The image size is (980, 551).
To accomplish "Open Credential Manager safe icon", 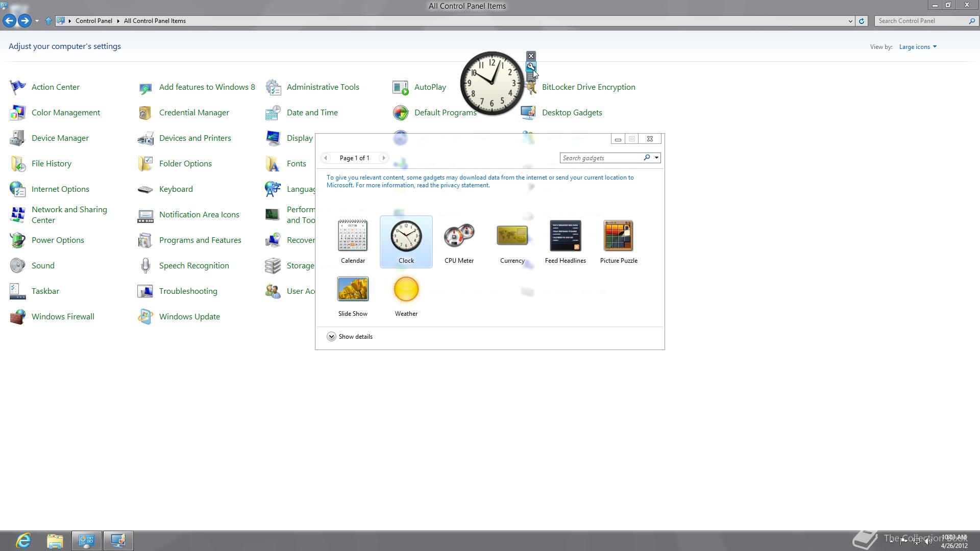I will [x=145, y=113].
